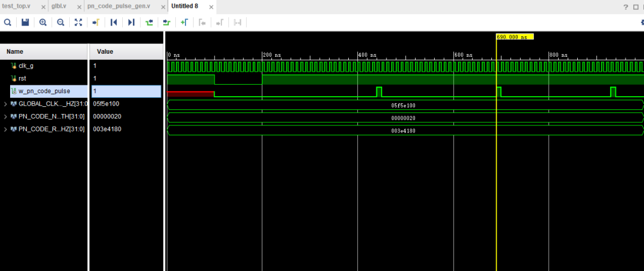The height and width of the screenshot is (271, 644).
Task: Open the pn_code_pulse_gen.v tab
Action: coord(119,6)
